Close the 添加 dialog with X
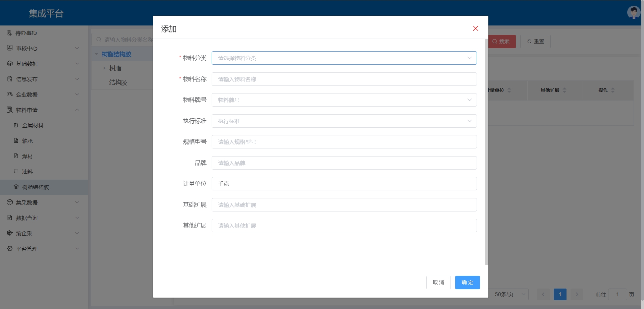Viewport: 644px width, 309px height. [x=475, y=28]
